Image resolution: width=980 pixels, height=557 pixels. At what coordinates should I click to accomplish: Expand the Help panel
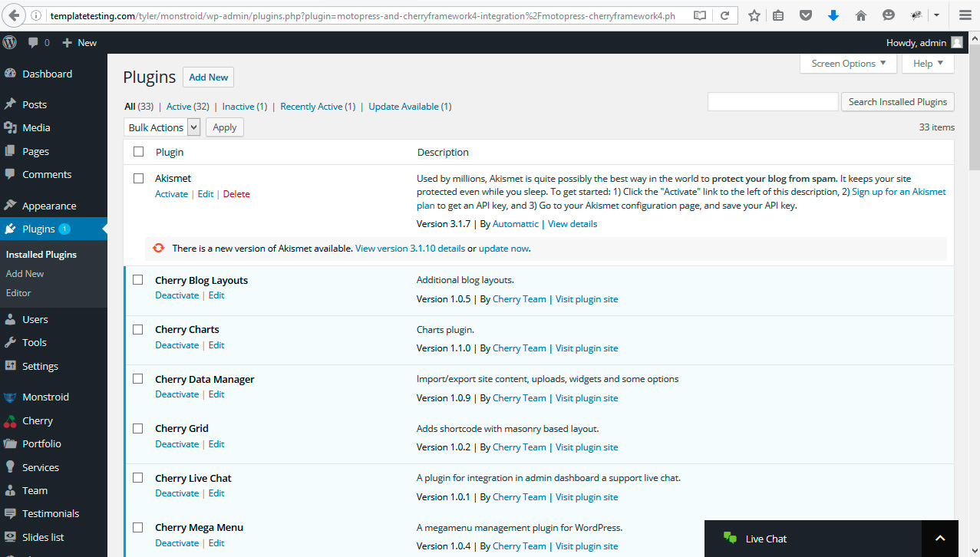click(928, 64)
